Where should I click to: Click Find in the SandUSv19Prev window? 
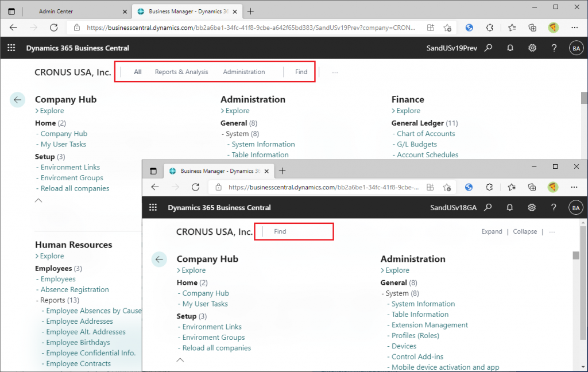point(301,72)
